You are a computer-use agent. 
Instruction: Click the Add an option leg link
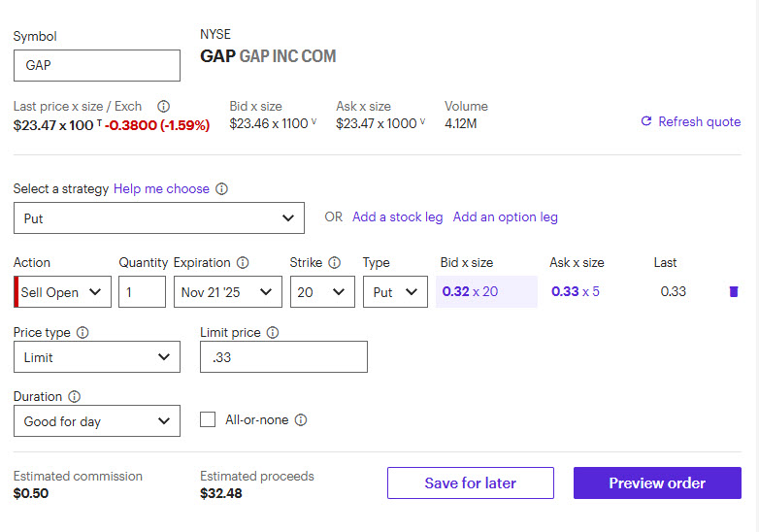point(506,217)
